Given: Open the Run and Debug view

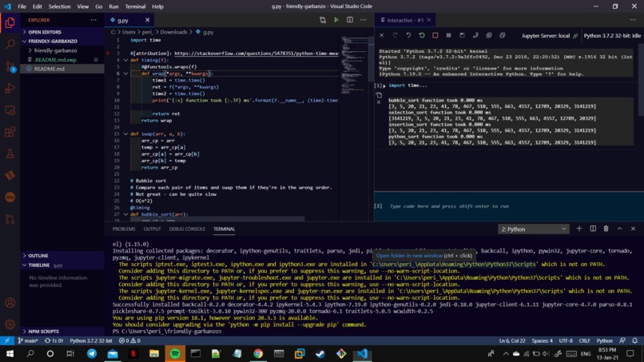Looking at the screenshot, I should pos(10,88).
